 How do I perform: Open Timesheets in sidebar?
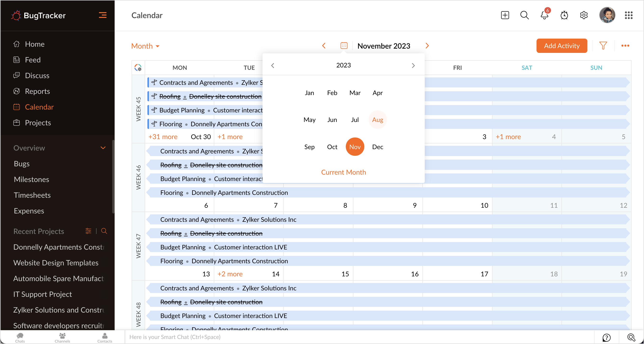32,195
